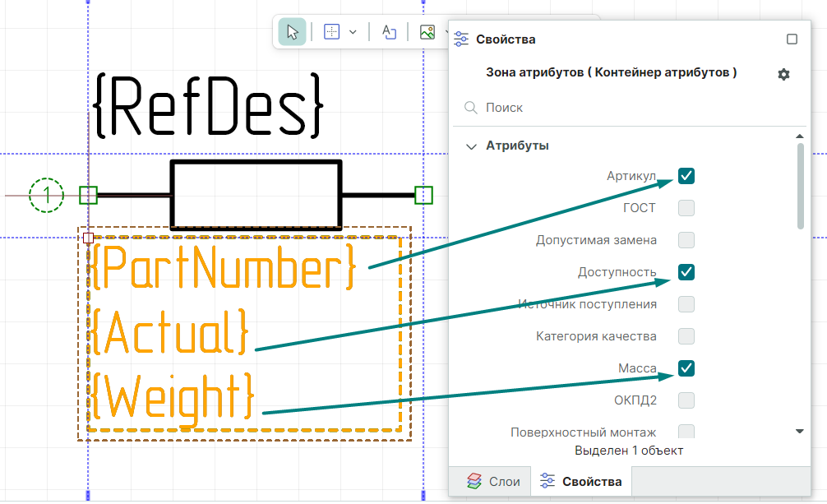Select the {PartNumber} attribute text
The height and width of the screenshot is (504, 827).
(x=224, y=267)
